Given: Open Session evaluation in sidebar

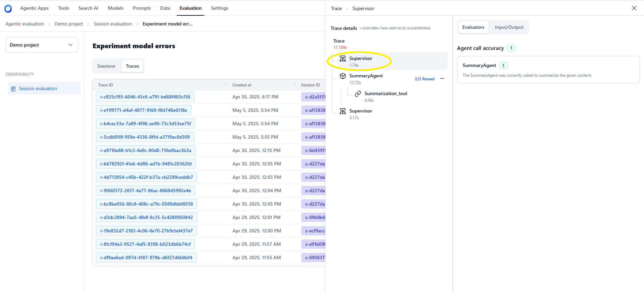Looking at the screenshot, I should coord(44,88).
